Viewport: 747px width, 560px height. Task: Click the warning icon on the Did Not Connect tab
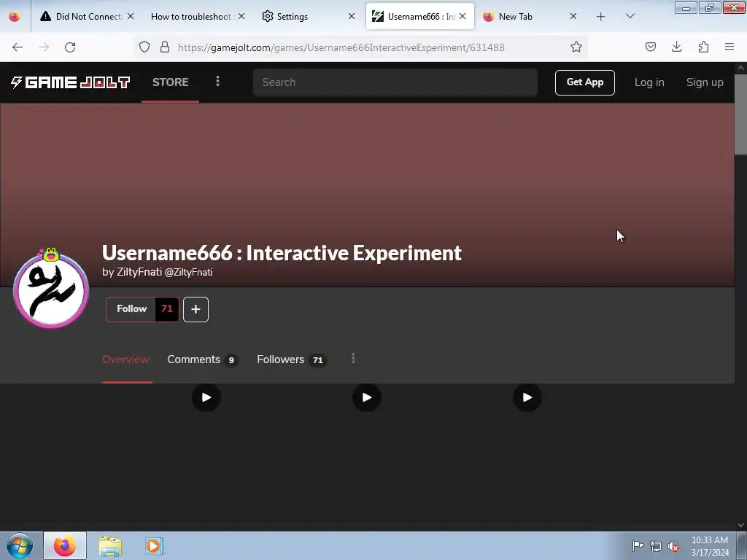(x=46, y=16)
